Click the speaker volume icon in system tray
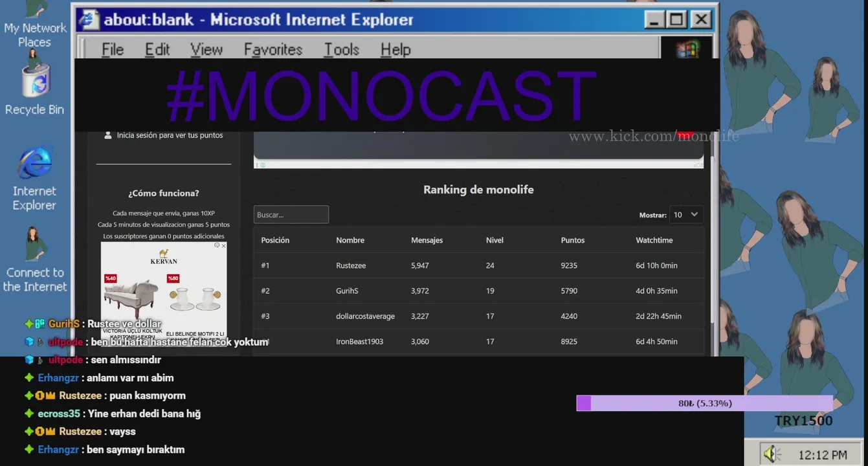Image resolution: width=868 pixels, height=466 pixels. tap(771, 454)
